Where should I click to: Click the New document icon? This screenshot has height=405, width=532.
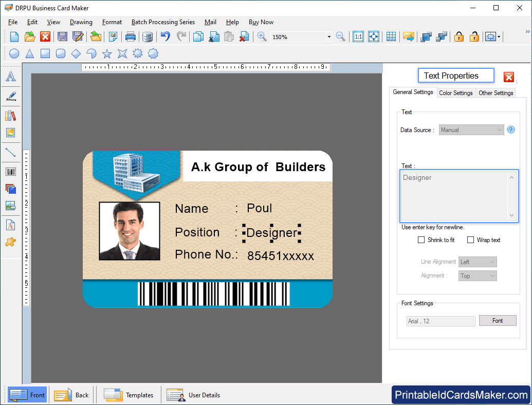[x=14, y=36]
